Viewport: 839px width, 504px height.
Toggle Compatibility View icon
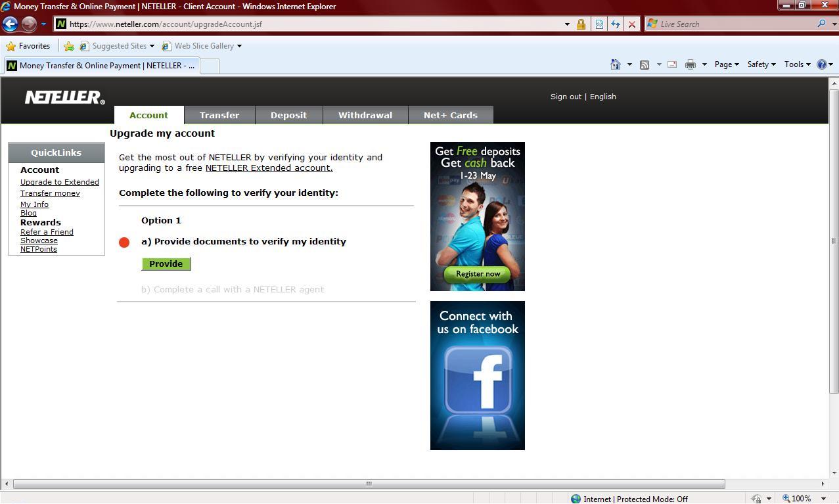[x=599, y=24]
